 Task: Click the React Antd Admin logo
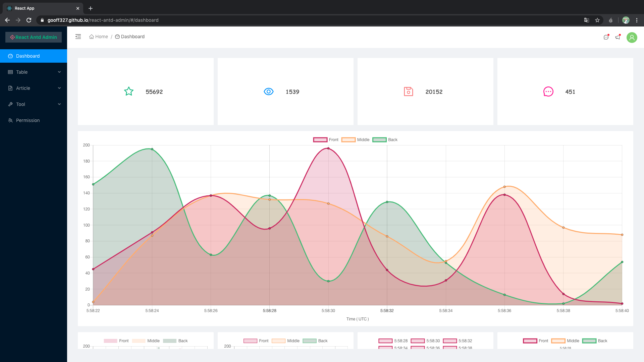33,37
